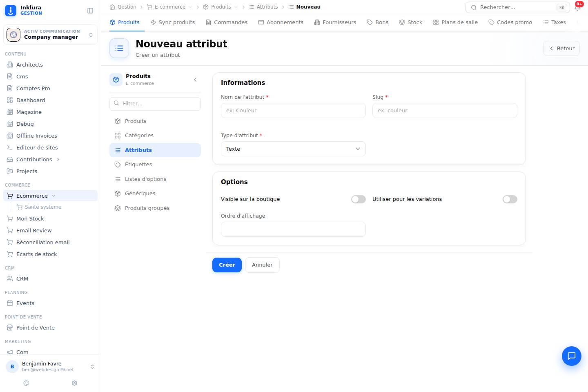
Task: Click the Catégories grid icon
Action: point(118,136)
